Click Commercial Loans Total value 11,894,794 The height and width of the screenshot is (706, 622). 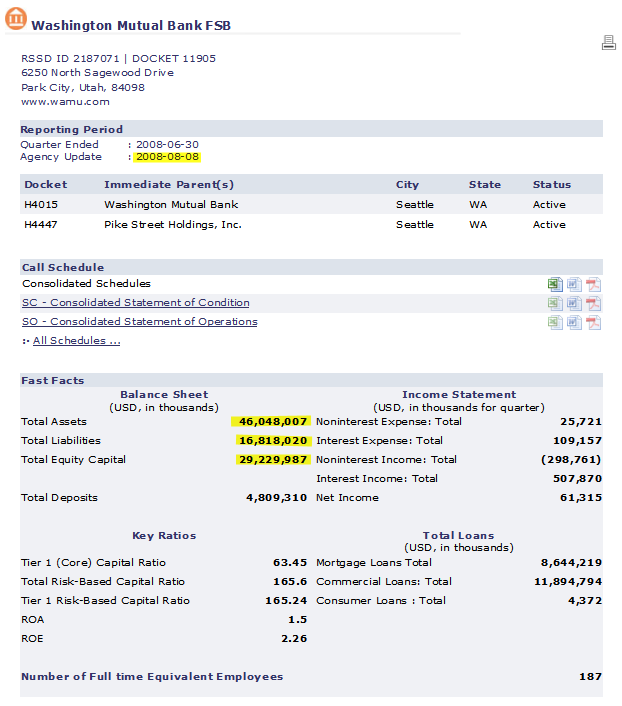coord(568,581)
